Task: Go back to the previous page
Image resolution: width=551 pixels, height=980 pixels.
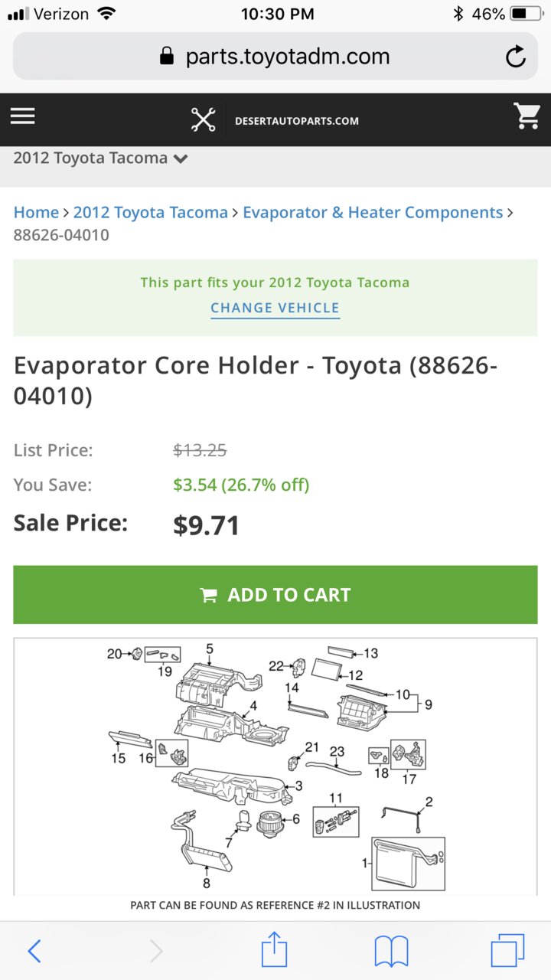Action: pos(34,951)
